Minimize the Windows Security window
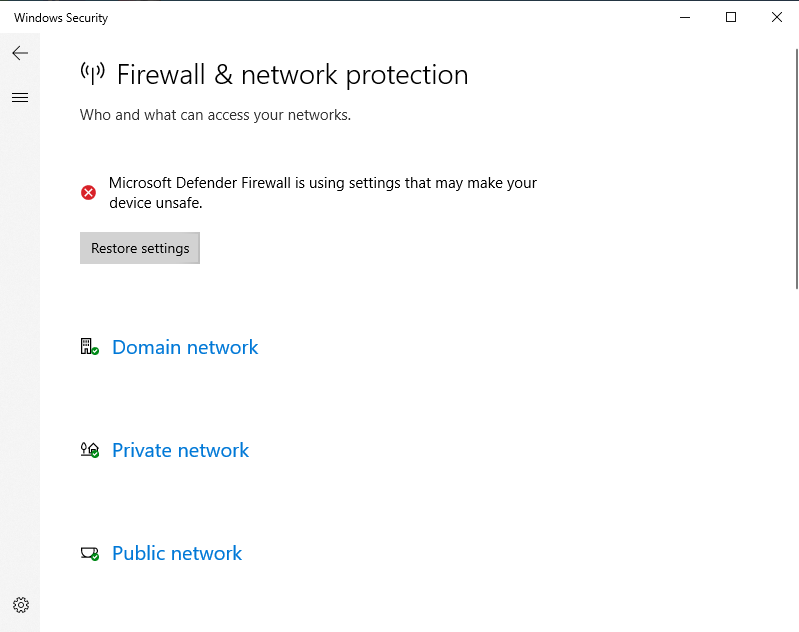The image size is (799, 632). pyautogui.click(x=685, y=17)
